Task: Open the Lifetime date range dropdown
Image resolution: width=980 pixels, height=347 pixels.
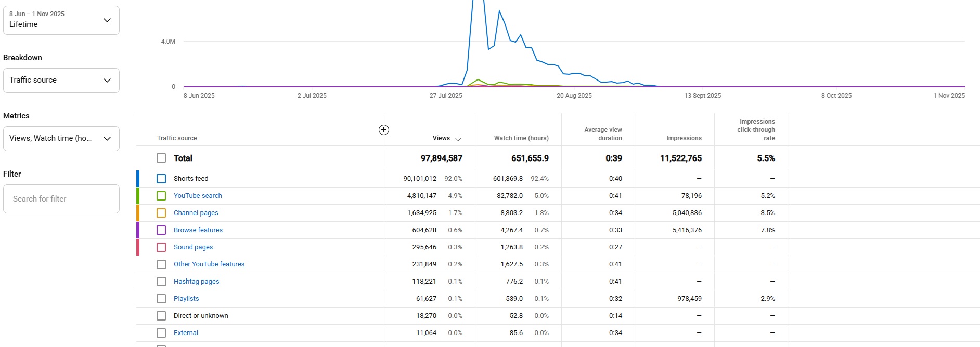Action: coord(61,20)
